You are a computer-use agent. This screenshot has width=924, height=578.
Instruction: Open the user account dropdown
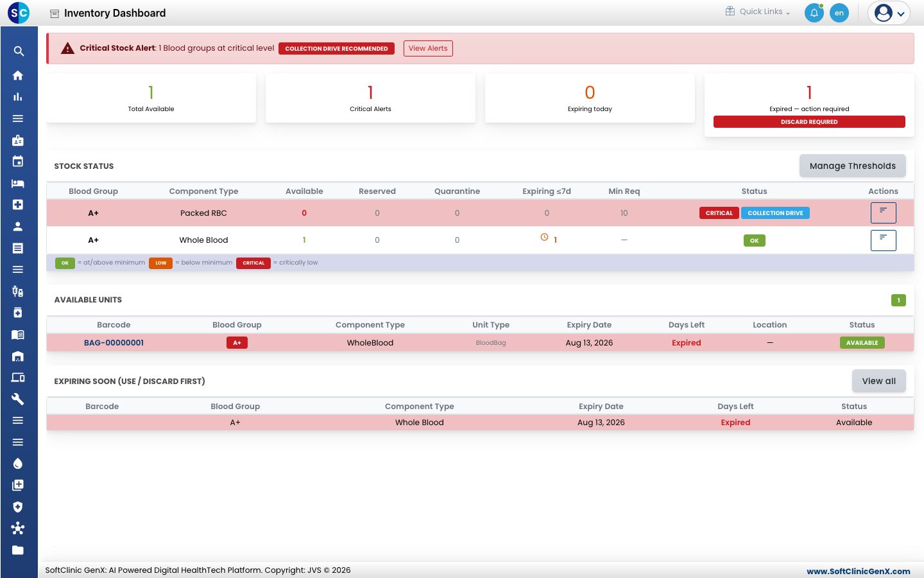pos(889,13)
